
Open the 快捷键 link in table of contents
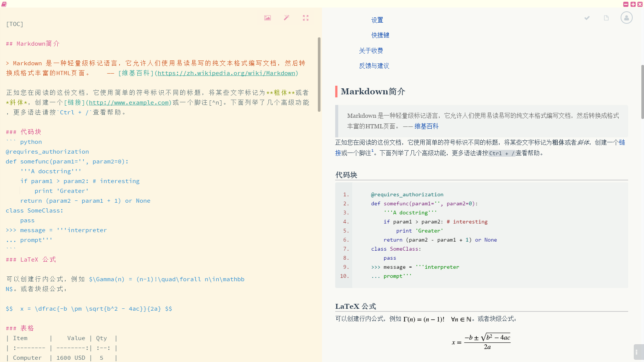pyautogui.click(x=380, y=35)
